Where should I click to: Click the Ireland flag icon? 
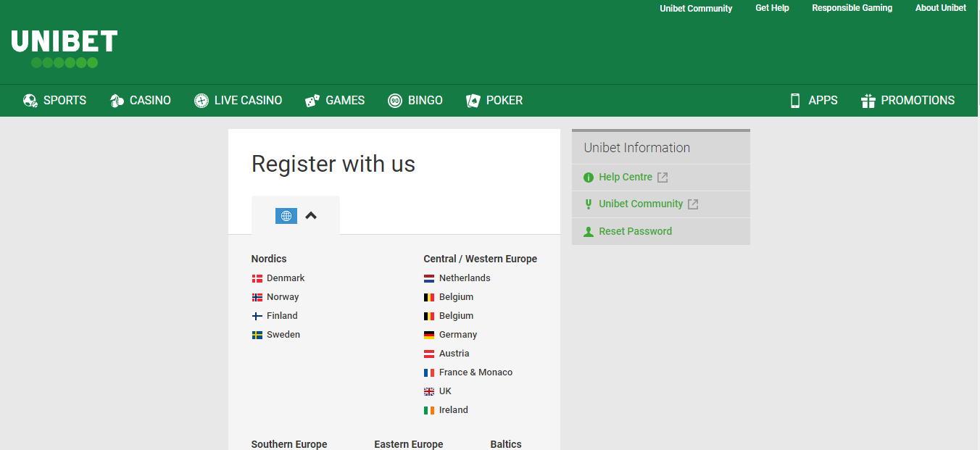[x=429, y=410]
